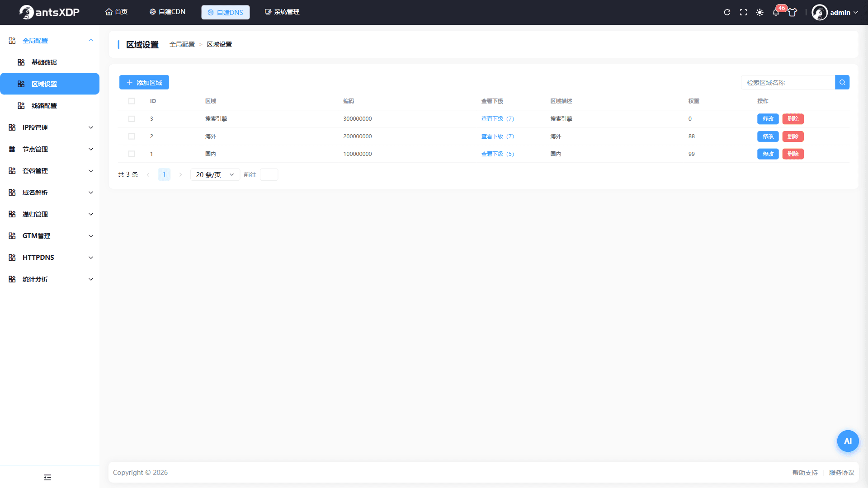This screenshot has height=488, width=868.
Task: Open the skin shirt icon
Action: click(793, 12)
